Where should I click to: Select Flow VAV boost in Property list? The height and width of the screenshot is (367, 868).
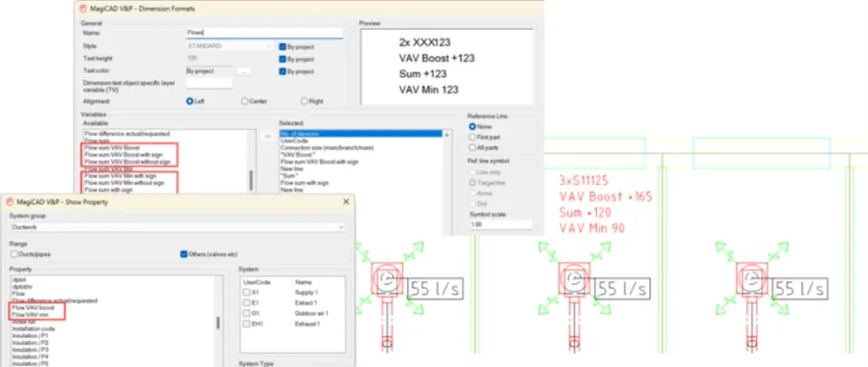[33, 307]
